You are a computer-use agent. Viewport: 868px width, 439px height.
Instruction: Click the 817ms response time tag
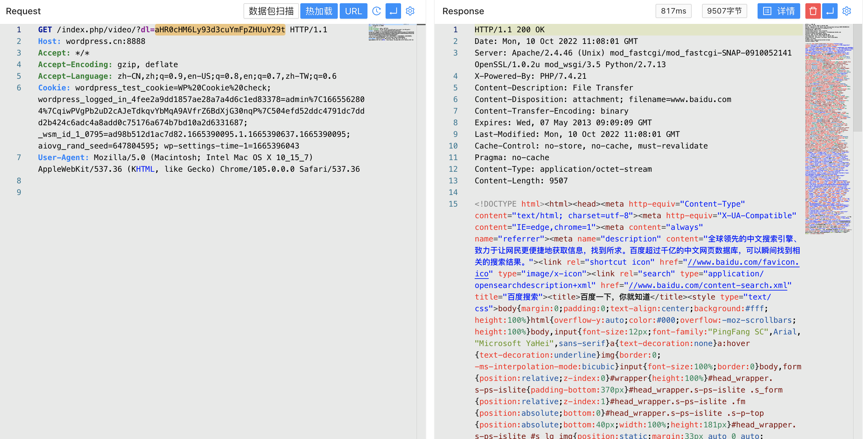(x=673, y=11)
